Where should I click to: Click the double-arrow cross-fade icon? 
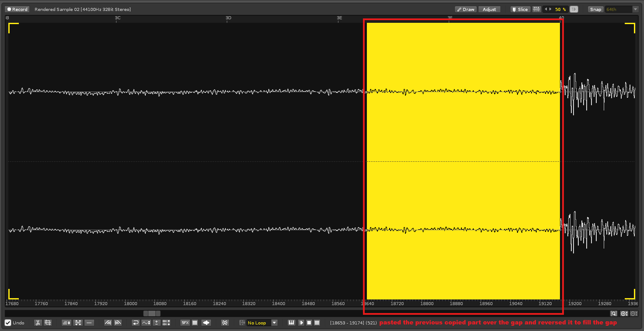(x=206, y=323)
